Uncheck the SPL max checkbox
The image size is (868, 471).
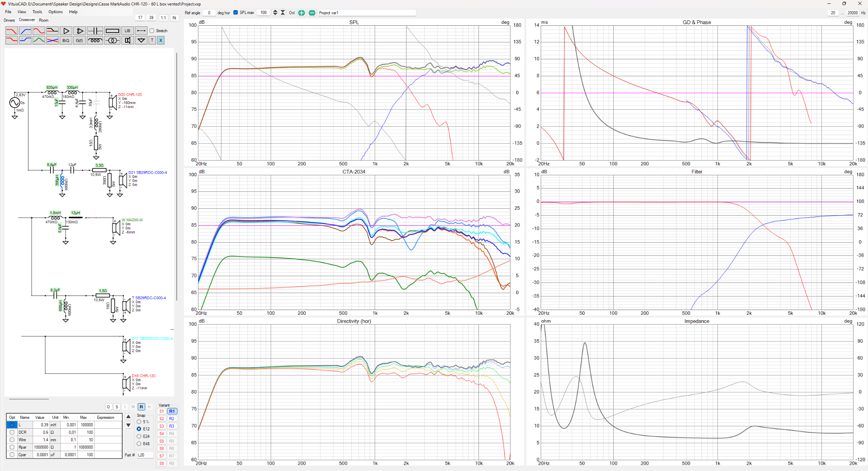pos(236,12)
